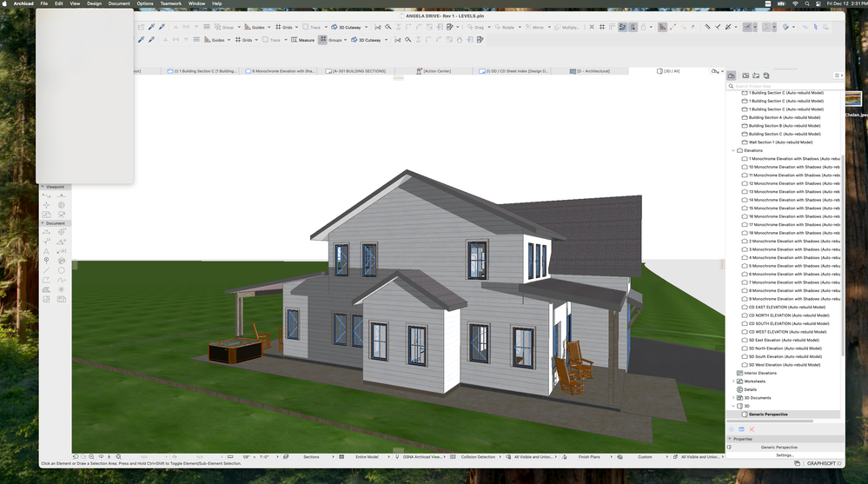
Task: Collapse the Document section of the toolbox
Action: tap(43, 223)
